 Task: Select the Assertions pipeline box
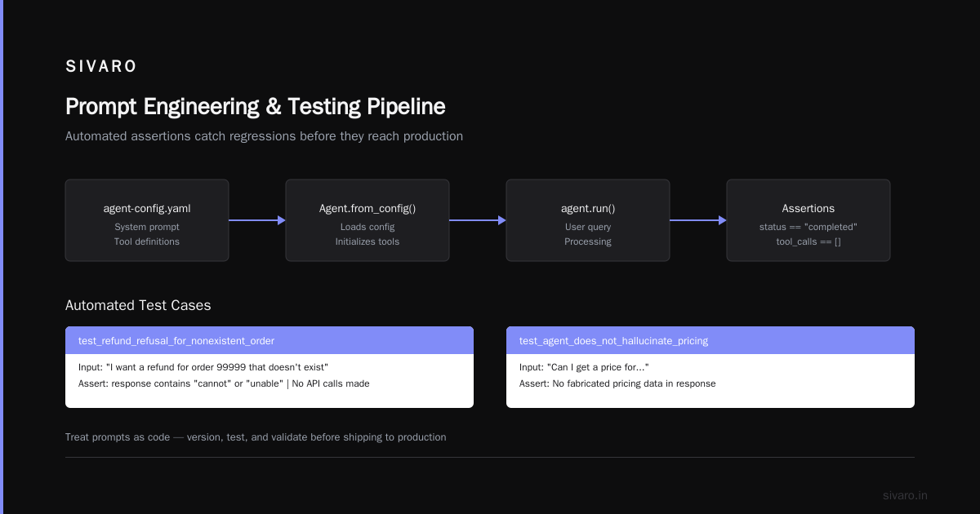808,220
